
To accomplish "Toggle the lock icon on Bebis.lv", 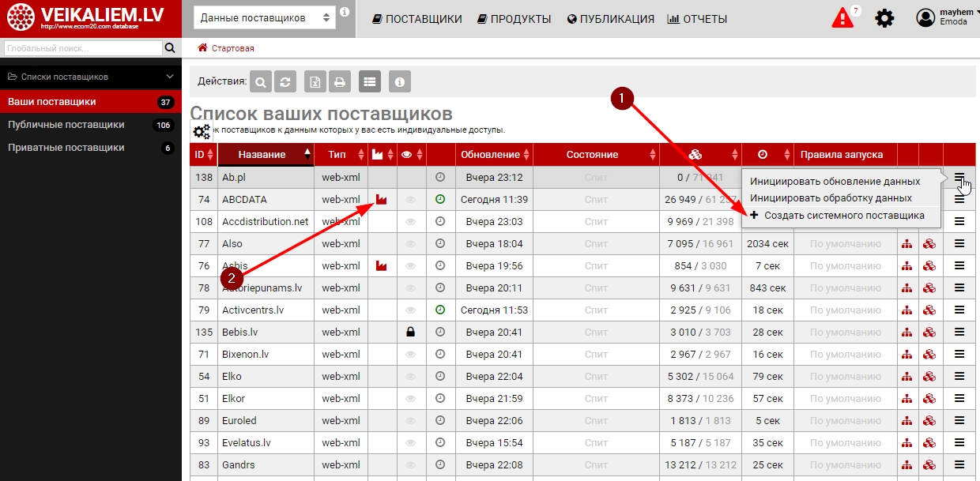I will [x=409, y=333].
